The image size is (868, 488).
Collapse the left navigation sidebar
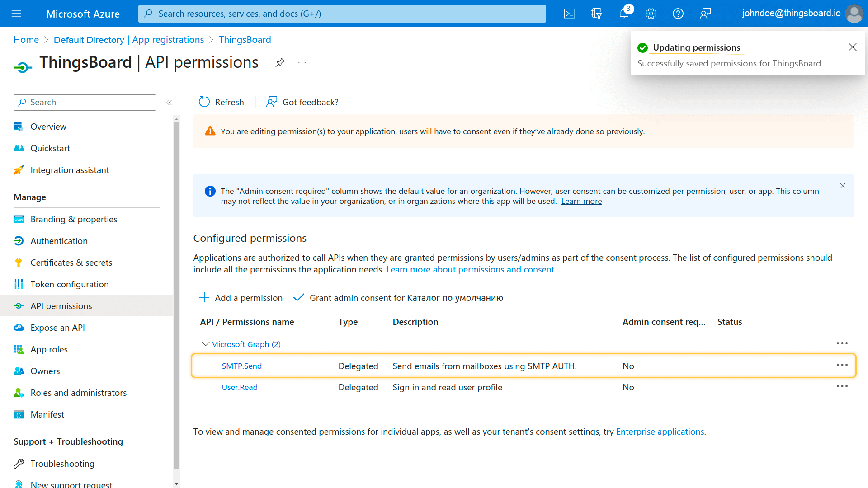[169, 103]
